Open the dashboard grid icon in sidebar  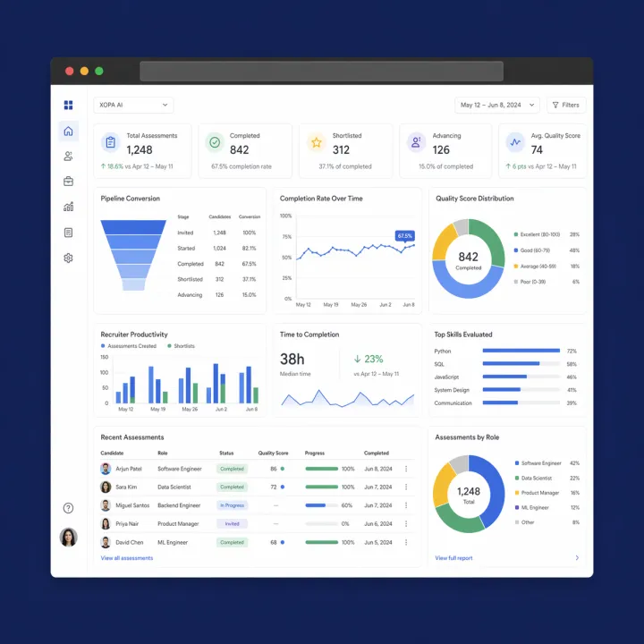pos(68,106)
